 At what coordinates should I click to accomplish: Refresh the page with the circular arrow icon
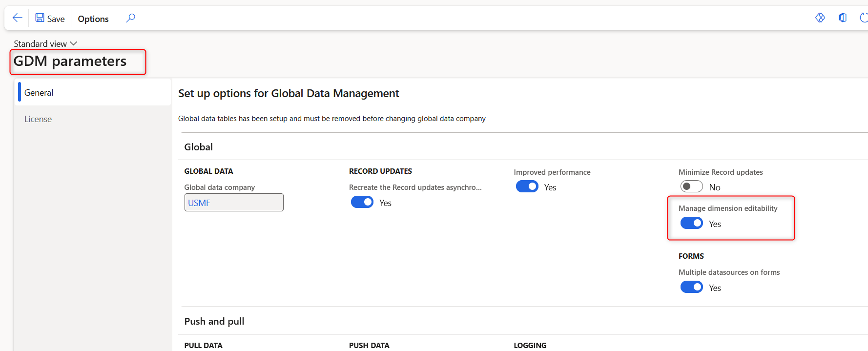click(863, 18)
